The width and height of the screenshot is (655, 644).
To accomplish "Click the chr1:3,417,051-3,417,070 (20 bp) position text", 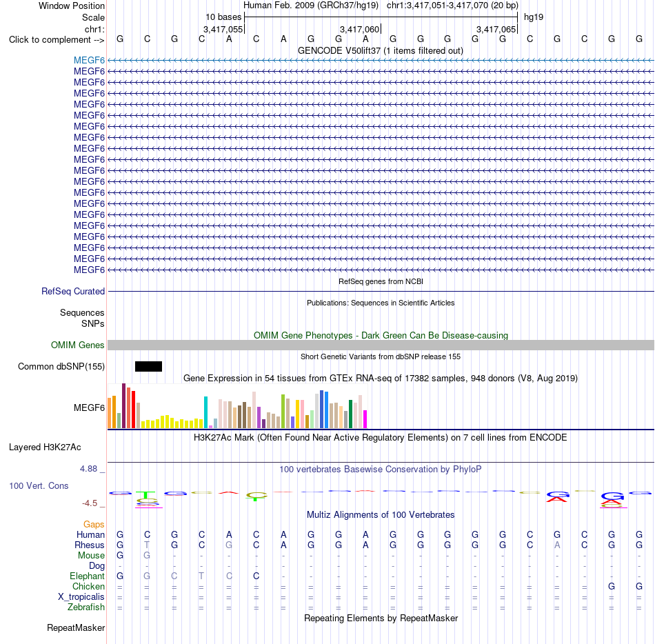I will point(452,6).
